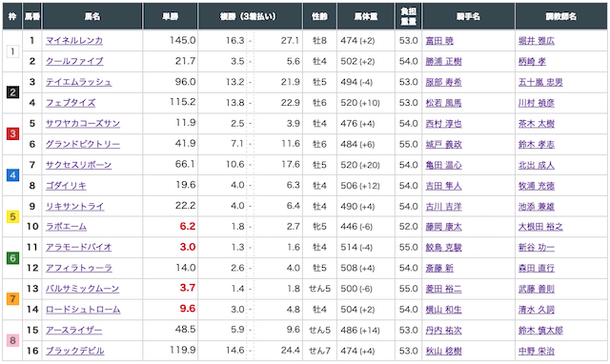Click jockey name 勝浦 正樹
This screenshot has height=364, width=610.
443,61
